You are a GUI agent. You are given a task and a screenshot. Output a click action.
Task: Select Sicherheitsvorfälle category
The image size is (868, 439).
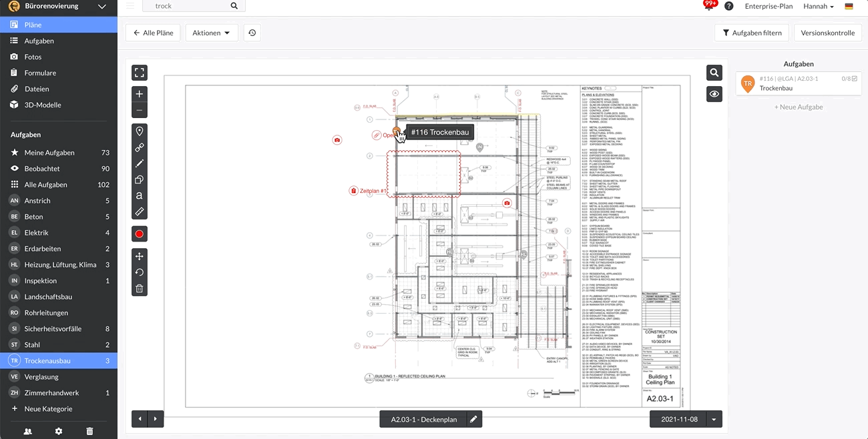[59, 329]
